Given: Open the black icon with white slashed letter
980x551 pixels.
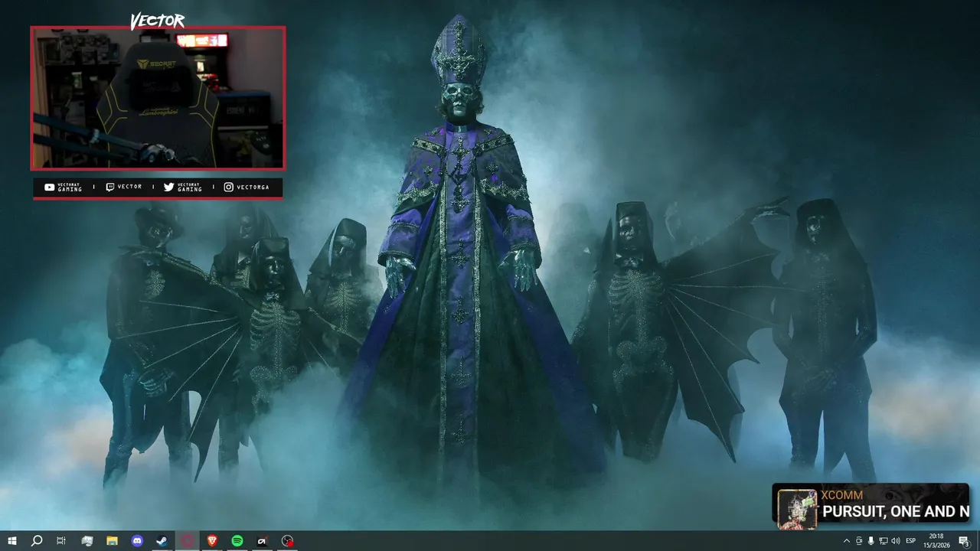Looking at the screenshot, I should pos(262,541).
